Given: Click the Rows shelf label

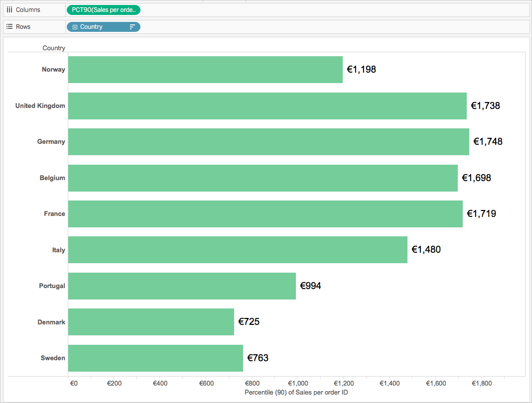Looking at the screenshot, I should [23, 26].
